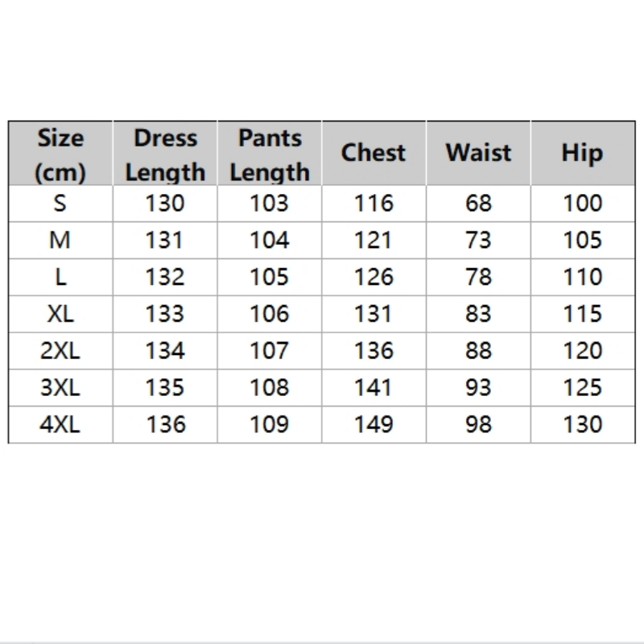The image size is (644, 644).
Task: Click the 4XL size row label
Action: click(x=60, y=424)
